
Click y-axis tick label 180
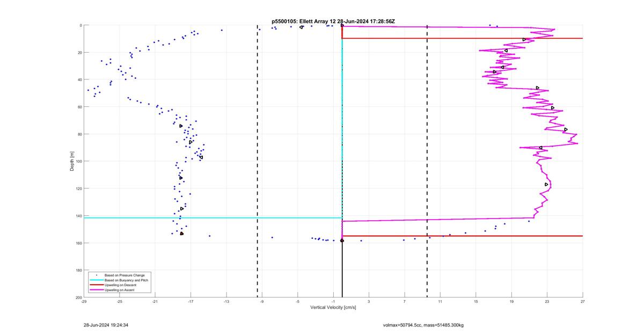click(x=78, y=270)
